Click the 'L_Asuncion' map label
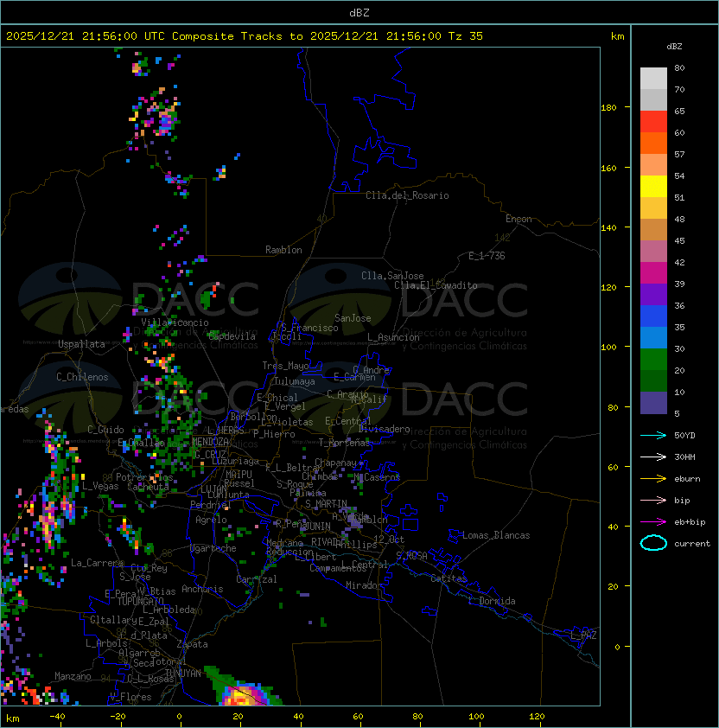Image resolution: width=719 pixels, height=728 pixels. coord(393,337)
